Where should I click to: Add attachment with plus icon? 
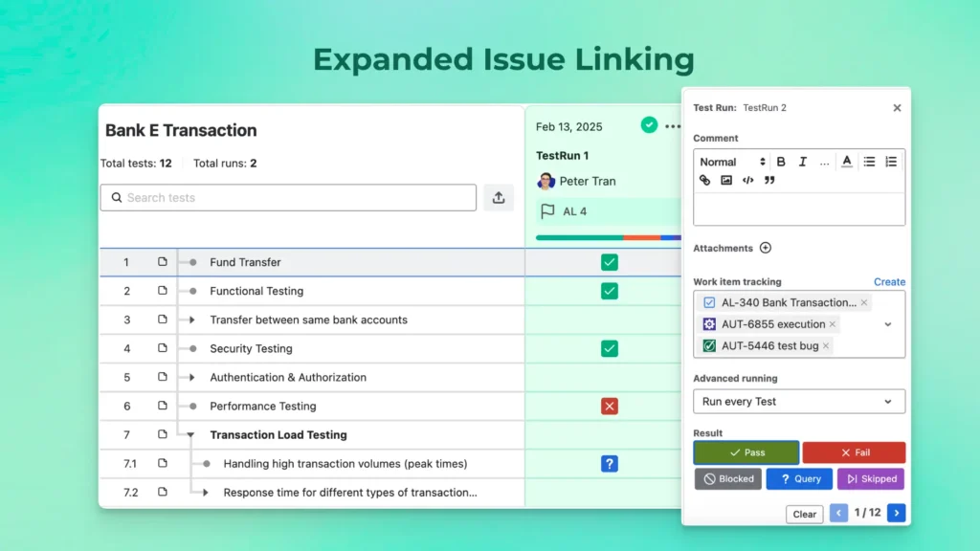pos(766,248)
